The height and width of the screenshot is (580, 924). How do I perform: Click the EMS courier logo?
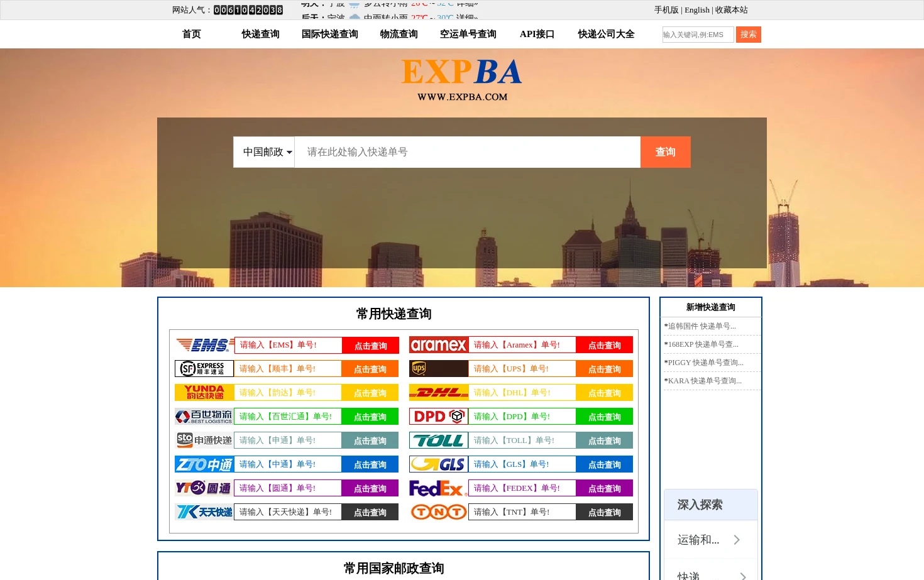coord(204,345)
